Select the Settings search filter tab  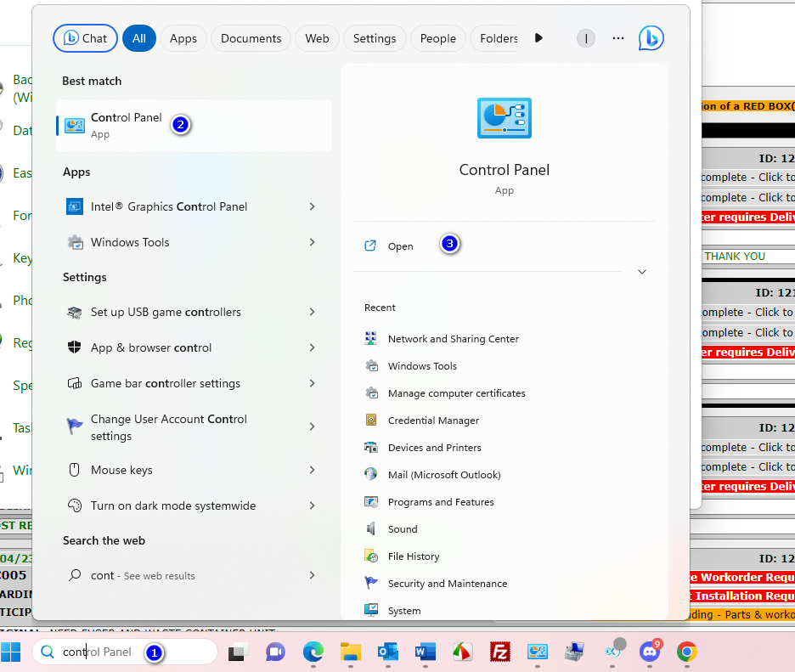tap(374, 38)
